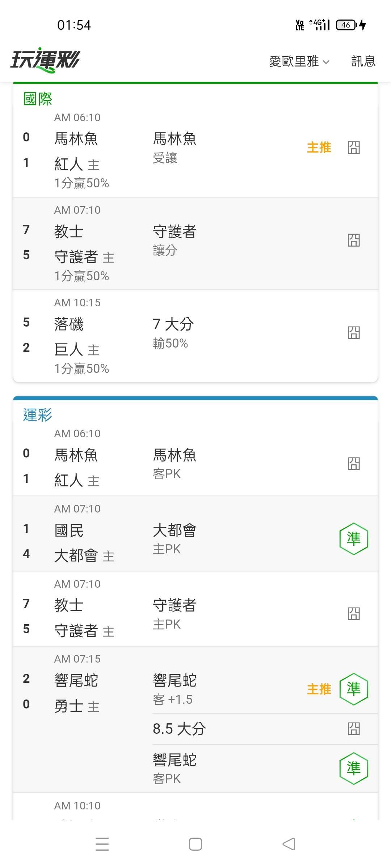Tap 囧 icon on 運彩 守護者 主PK

pos(354,614)
